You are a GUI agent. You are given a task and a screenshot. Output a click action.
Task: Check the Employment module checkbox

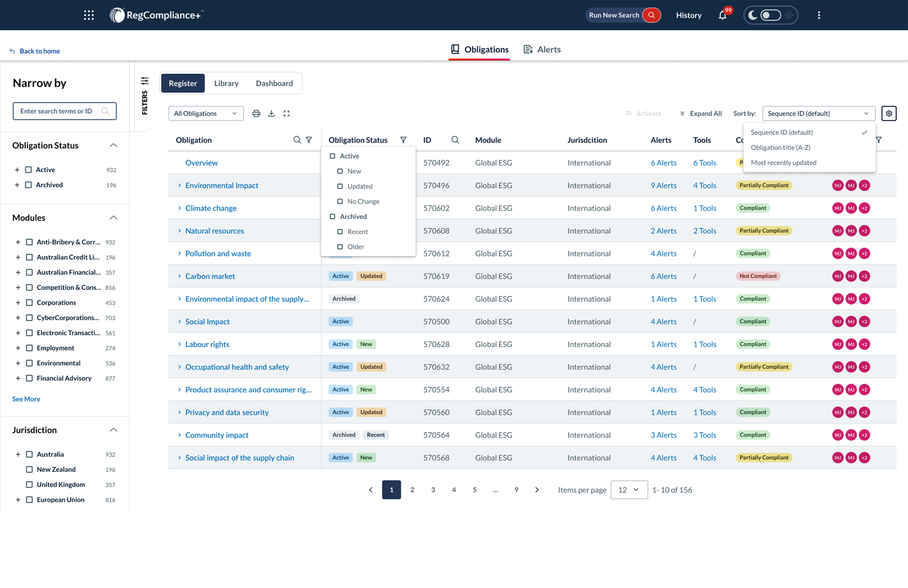tap(29, 348)
